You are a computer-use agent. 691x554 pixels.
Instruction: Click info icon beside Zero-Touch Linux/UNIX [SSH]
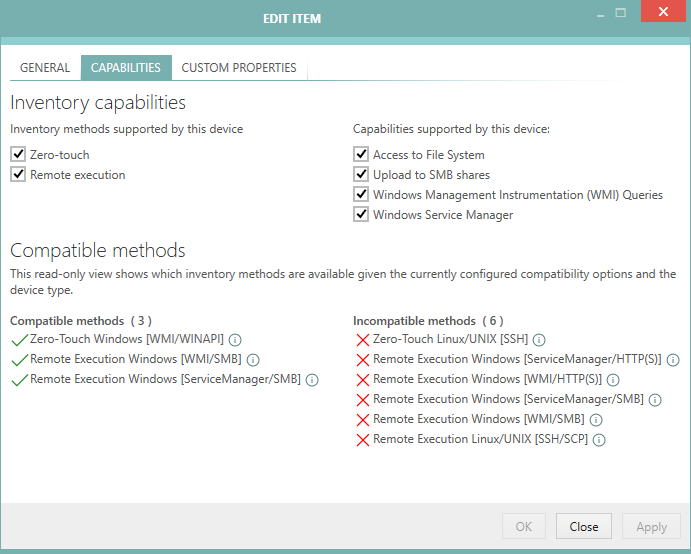[539, 340]
